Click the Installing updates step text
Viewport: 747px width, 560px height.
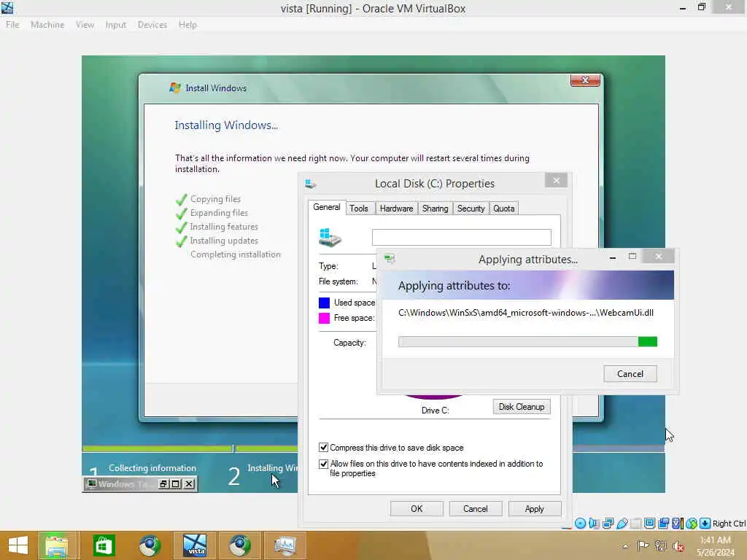coord(224,241)
